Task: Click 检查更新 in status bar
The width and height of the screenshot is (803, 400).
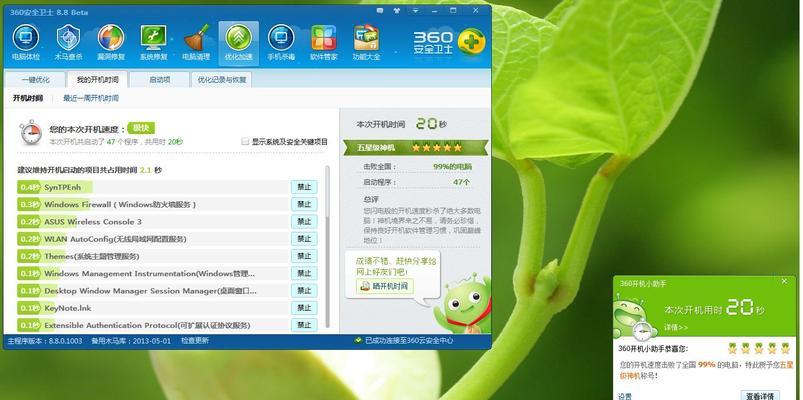Action: coord(195,341)
